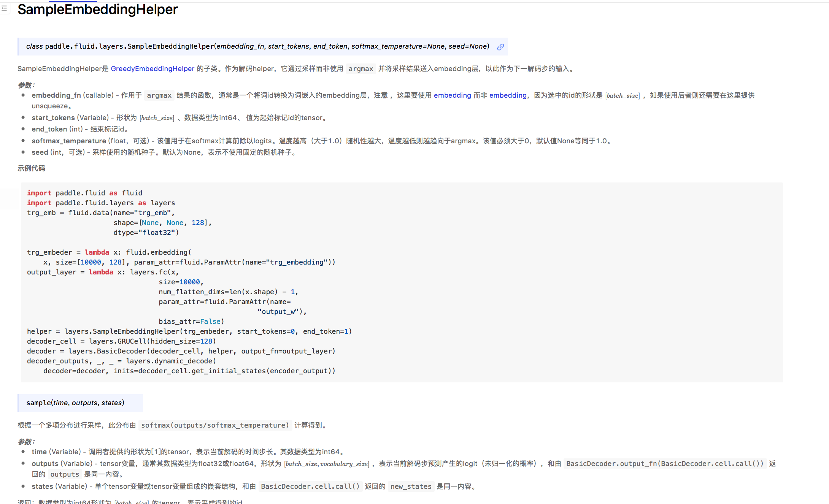Click the start_tokens parameter name in list
Screen dimensions: 829x504
(x=53, y=118)
